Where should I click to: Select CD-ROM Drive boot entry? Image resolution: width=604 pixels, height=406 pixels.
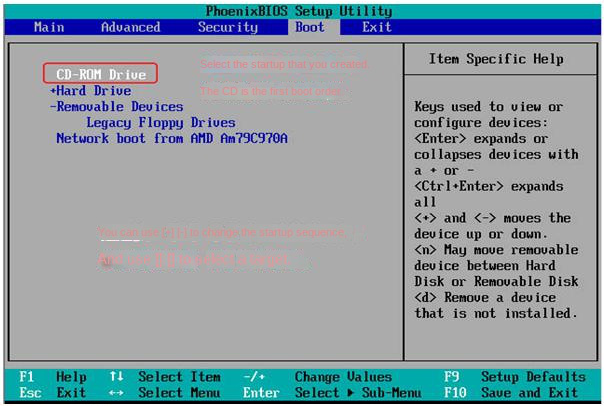[x=101, y=74]
